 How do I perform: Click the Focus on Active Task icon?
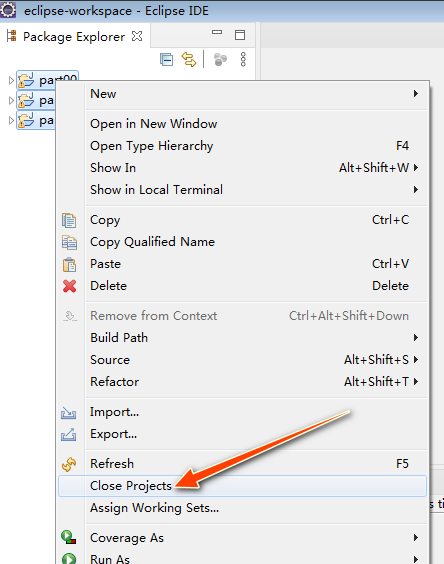(x=220, y=59)
